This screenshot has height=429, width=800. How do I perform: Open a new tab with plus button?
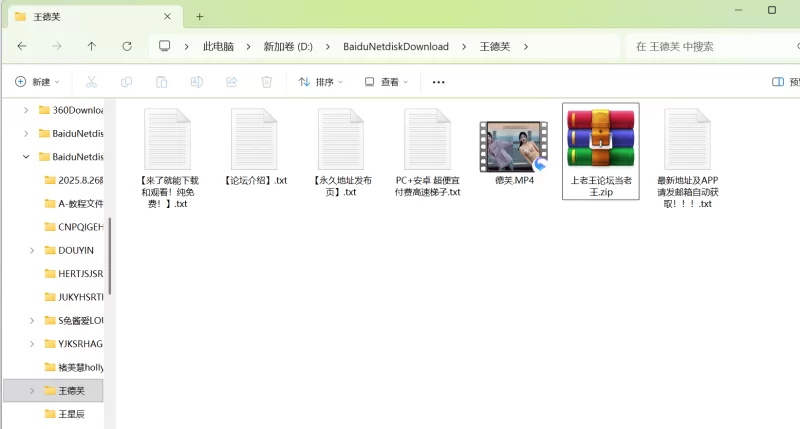tap(200, 16)
